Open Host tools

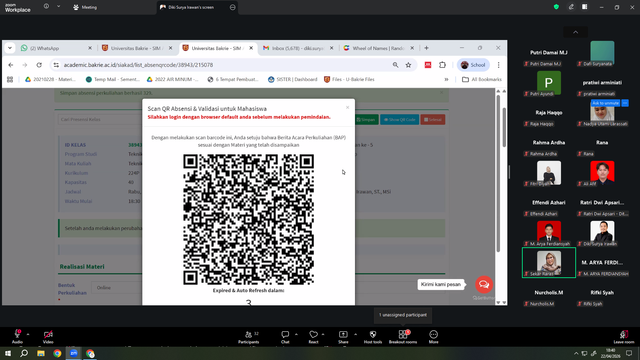[373, 337]
